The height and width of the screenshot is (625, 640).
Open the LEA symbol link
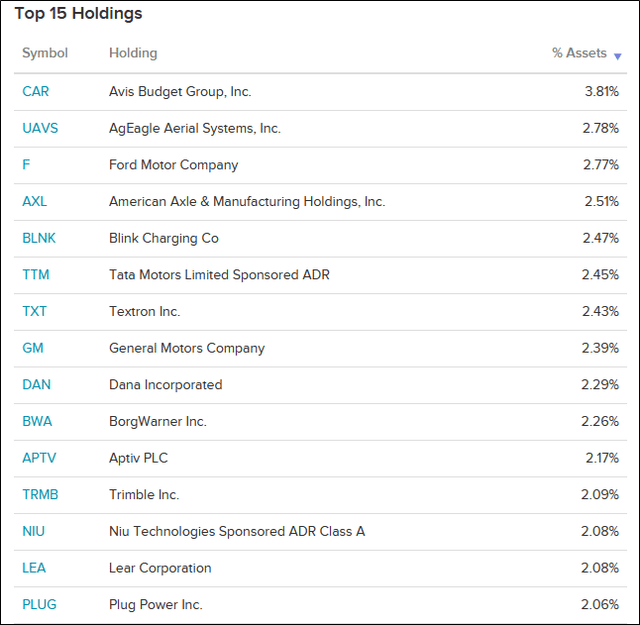pos(34,568)
